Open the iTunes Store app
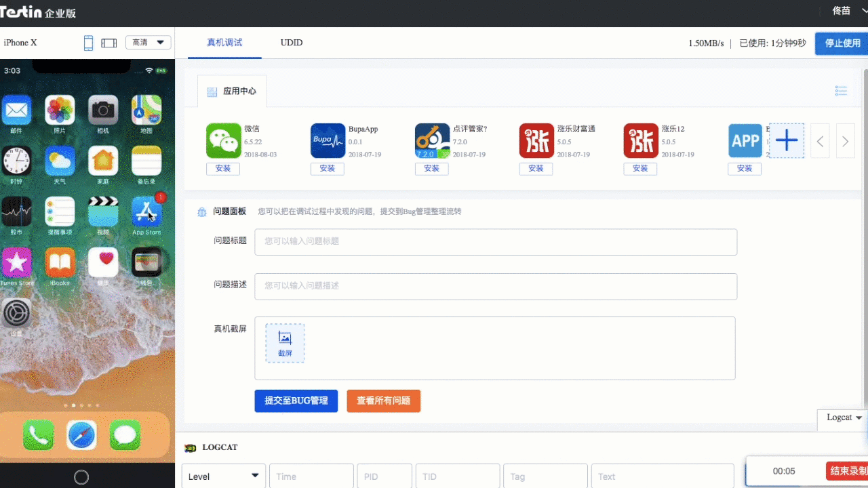868x488 pixels. pos(17,262)
